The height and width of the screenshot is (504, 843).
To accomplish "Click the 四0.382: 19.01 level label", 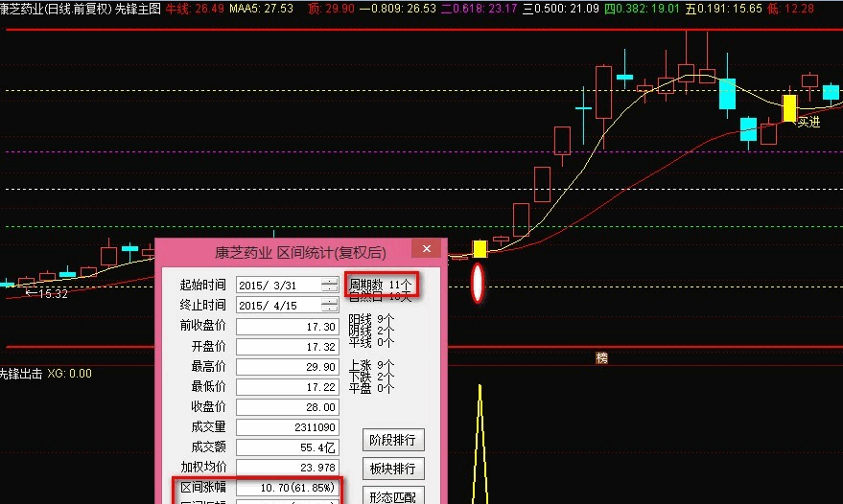I will point(642,9).
